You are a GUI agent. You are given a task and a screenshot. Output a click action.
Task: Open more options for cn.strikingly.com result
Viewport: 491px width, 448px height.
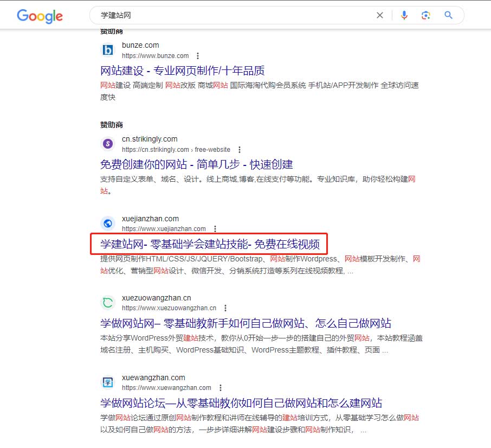(x=240, y=150)
